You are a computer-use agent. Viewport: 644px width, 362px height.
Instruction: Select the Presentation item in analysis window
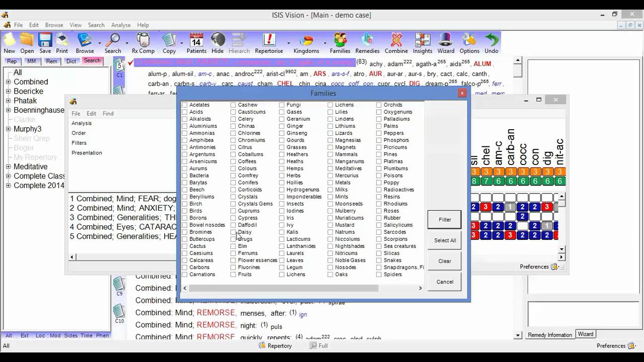(87, 153)
